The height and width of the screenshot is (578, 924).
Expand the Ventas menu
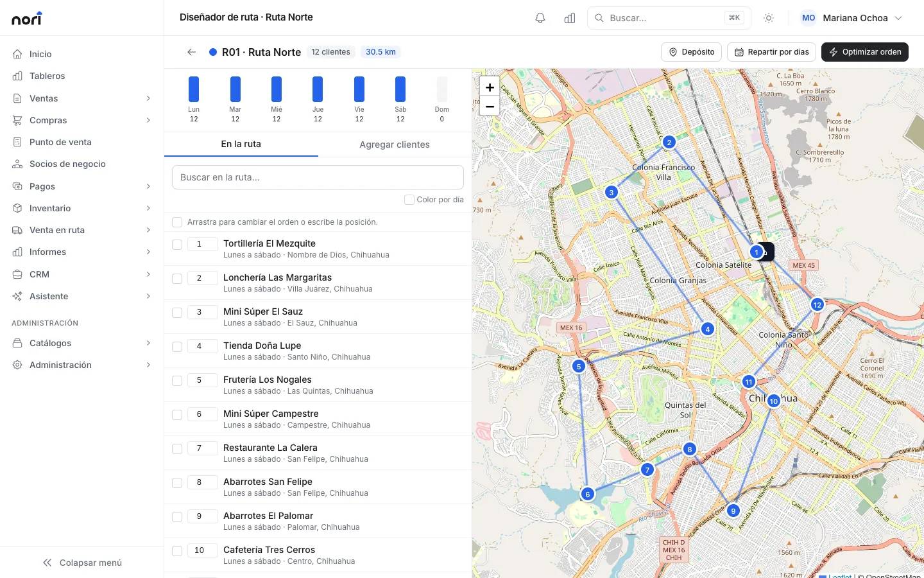tap(82, 98)
